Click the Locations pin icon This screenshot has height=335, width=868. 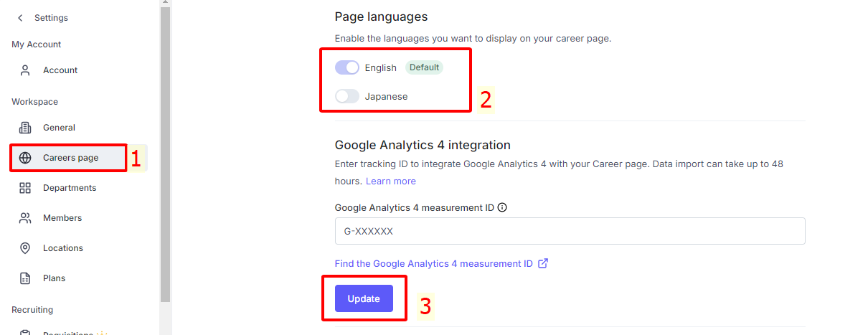coord(25,248)
